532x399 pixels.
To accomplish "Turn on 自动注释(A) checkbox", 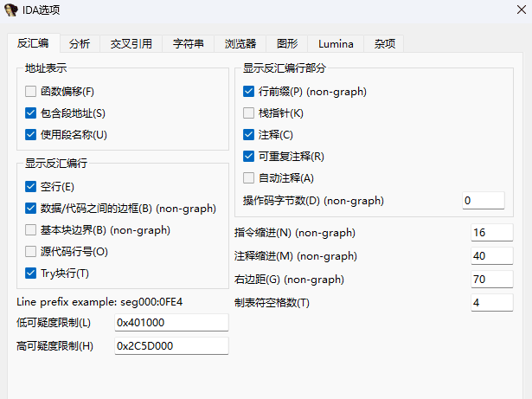I will [249, 178].
